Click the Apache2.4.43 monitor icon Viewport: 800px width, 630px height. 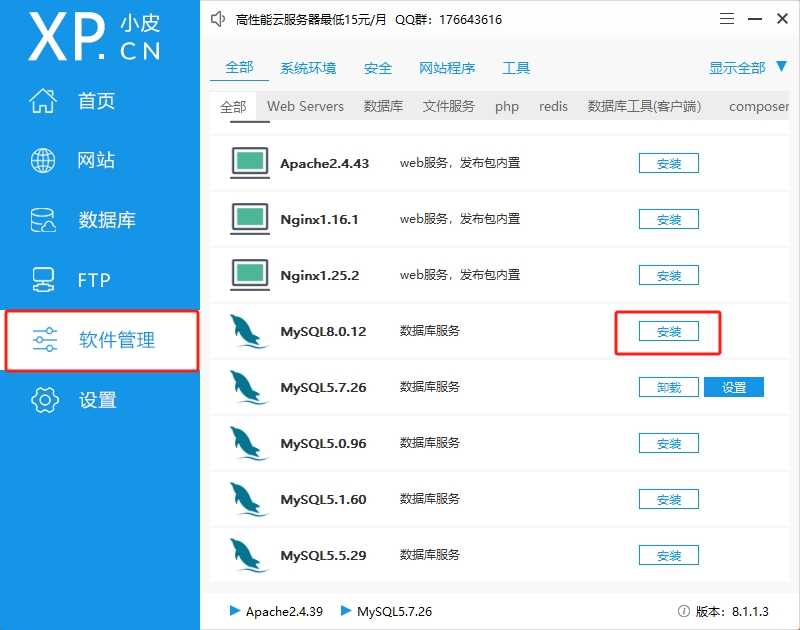[x=249, y=163]
